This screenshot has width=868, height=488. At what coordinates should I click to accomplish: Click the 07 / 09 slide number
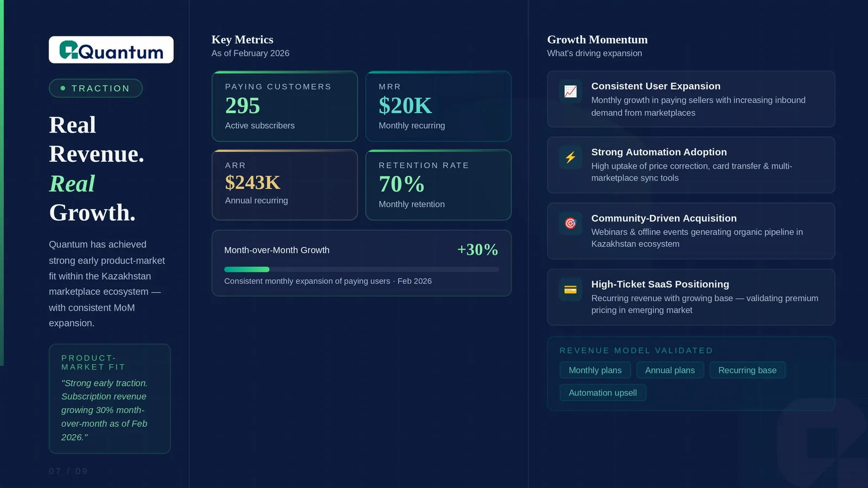pyautogui.click(x=68, y=471)
